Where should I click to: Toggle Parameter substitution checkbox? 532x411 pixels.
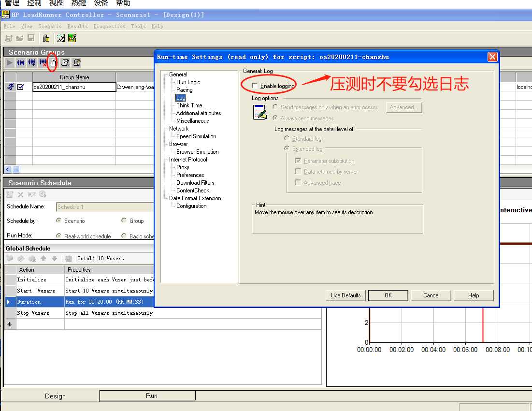coord(298,161)
